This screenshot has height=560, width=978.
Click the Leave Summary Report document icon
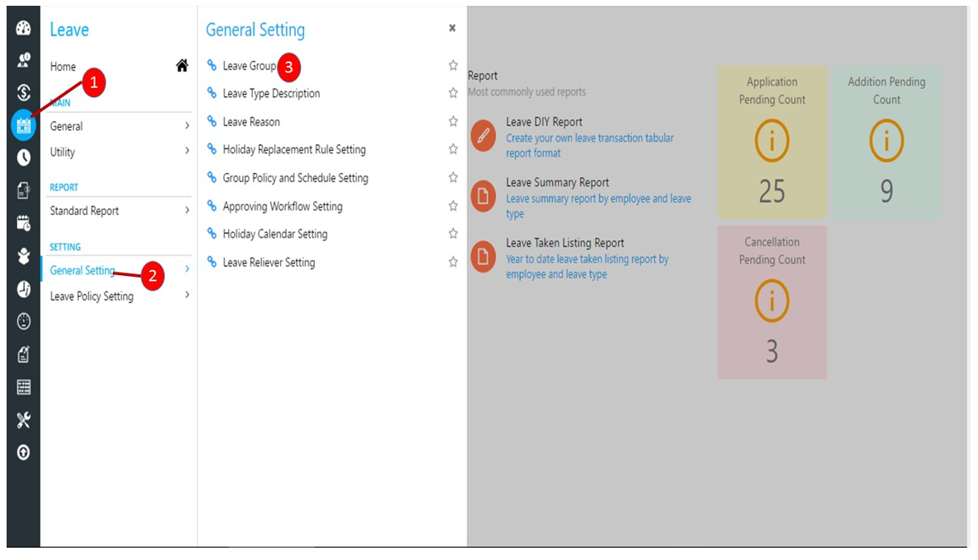coord(483,196)
